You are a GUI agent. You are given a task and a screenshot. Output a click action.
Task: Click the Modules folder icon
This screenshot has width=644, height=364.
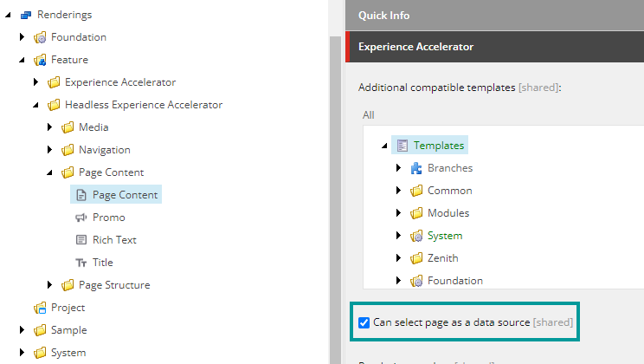click(x=416, y=213)
